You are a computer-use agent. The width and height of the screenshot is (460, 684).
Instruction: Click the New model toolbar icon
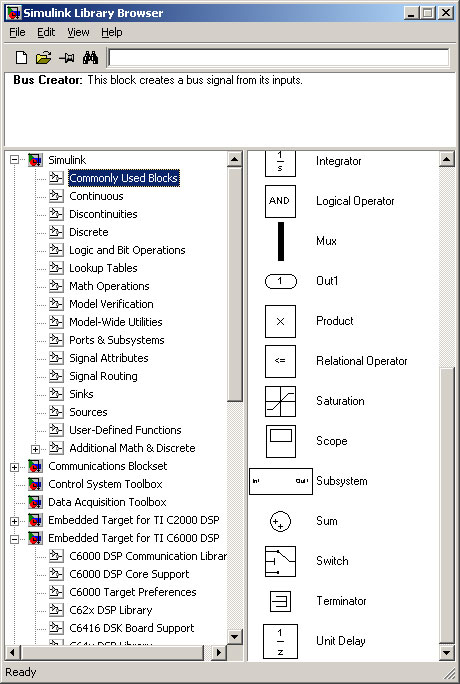(x=21, y=58)
